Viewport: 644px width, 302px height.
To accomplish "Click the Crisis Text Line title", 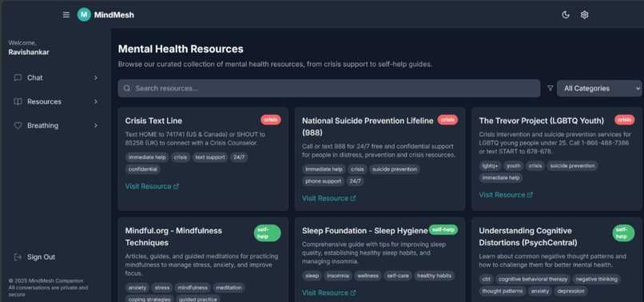I will click(153, 121).
